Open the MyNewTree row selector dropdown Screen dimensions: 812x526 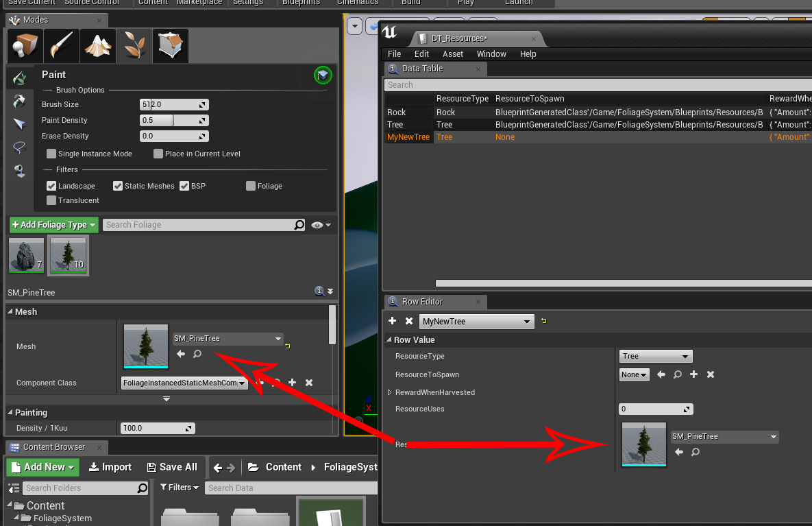[476, 322]
